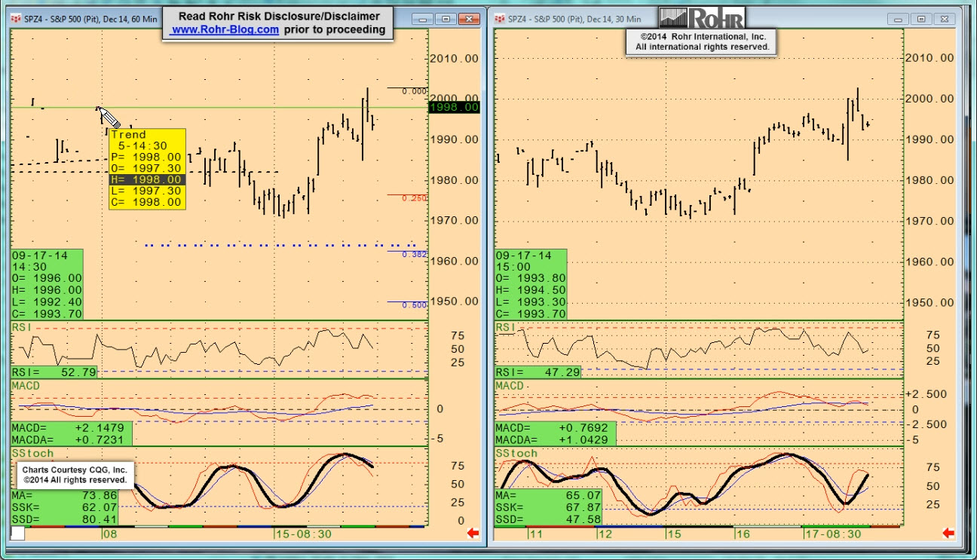Viewport: 977px width, 560px height.
Task: Select the RSI study label in the 60 Min chart
Action: (21, 327)
